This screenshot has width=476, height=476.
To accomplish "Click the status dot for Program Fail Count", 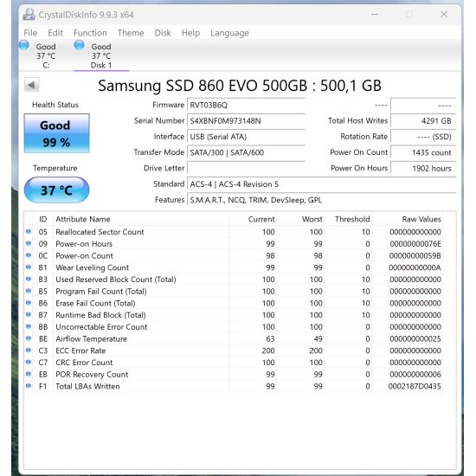I will [29, 291].
